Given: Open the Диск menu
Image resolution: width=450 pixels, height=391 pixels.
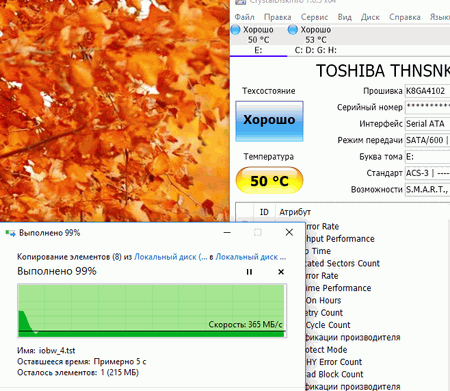Looking at the screenshot, I should (x=370, y=17).
